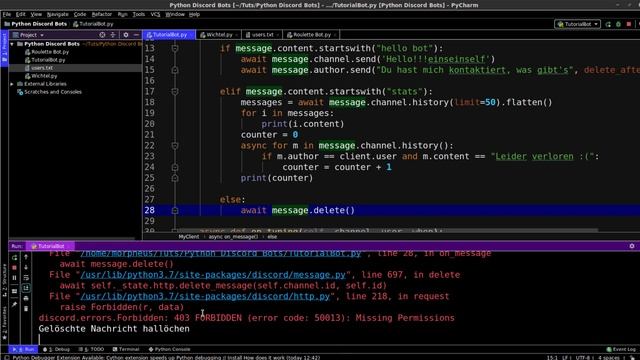The height and width of the screenshot is (360, 640).
Task: Open Roulette Bot.py in Project tree
Action: click(x=50, y=52)
